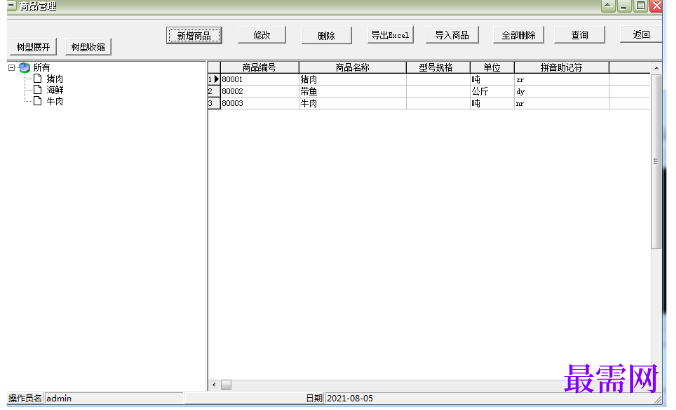Select row 3 header in grid
The image size is (676, 410).
(x=214, y=103)
